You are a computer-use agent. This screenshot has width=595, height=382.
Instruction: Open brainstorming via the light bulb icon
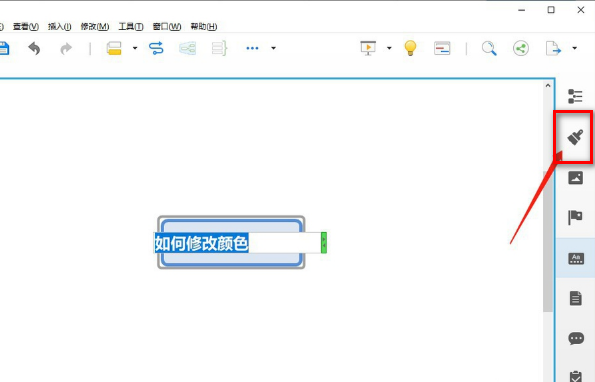410,48
